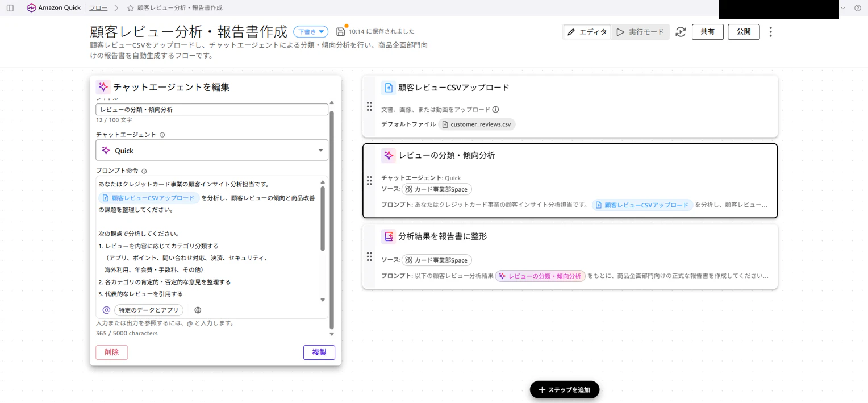The image size is (868, 403).
Task: Click the edit panel scroll-down arrow
Action: point(332,334)
